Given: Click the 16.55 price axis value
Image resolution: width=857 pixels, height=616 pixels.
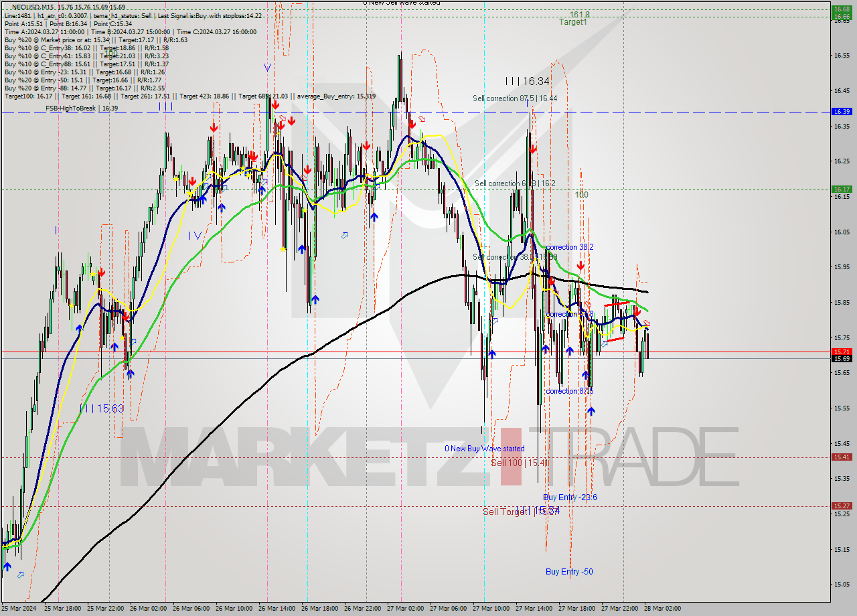Looking at the screenshot, I should [x=842, y=55].
